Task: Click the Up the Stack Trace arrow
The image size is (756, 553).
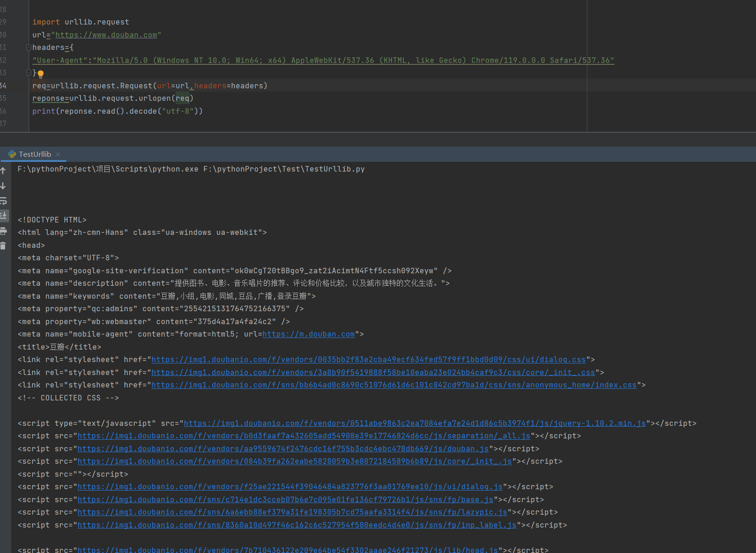Action: (3, 171)
